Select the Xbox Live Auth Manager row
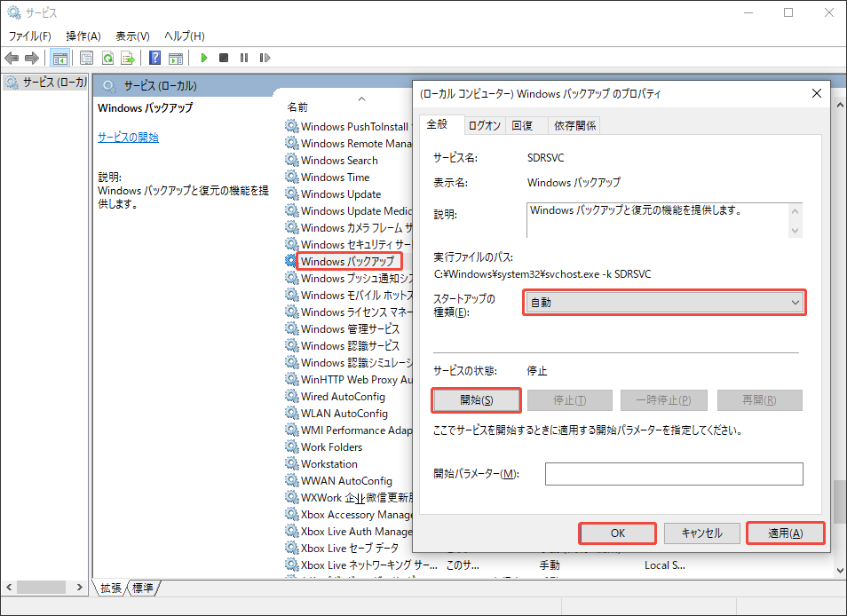The width and height of the screenshot is (847, 616). [349, 531]
